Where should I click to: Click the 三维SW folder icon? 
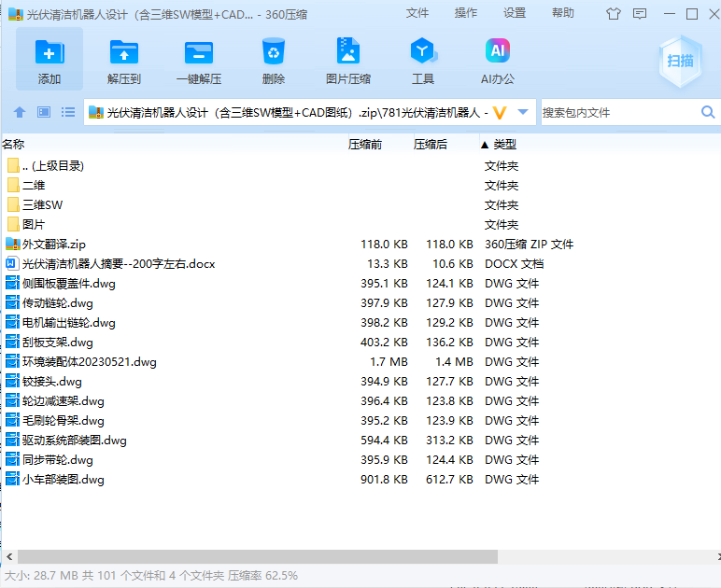(13, 205)
